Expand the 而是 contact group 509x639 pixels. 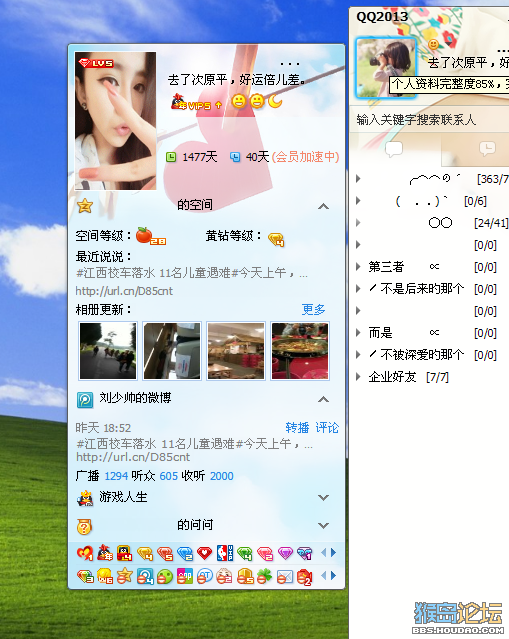[358, 333]
